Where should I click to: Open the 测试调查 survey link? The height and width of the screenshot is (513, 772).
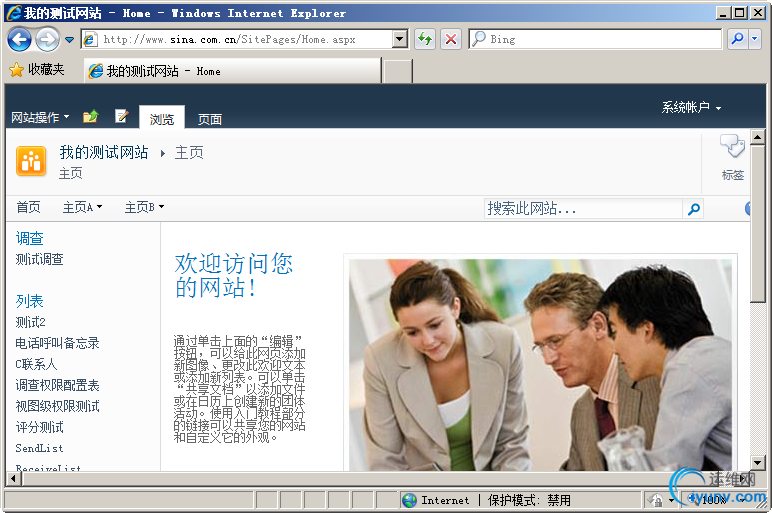[39, 259]
